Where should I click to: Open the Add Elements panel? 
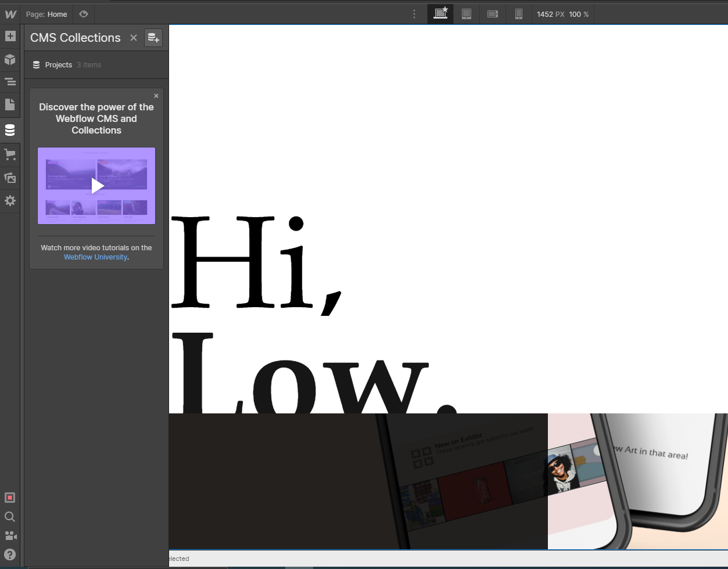coord(10,36)
